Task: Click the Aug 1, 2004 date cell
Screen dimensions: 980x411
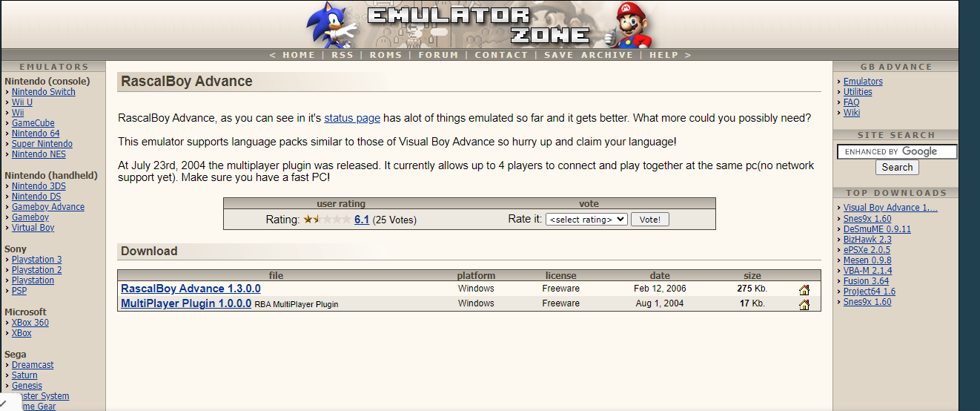Action: pyautogui.click(x=660, y=303)
